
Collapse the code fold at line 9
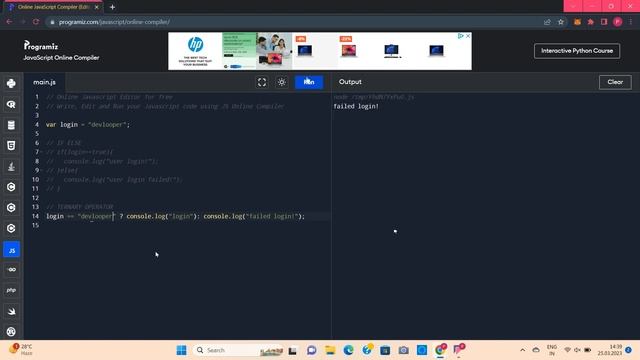(42, 171)
